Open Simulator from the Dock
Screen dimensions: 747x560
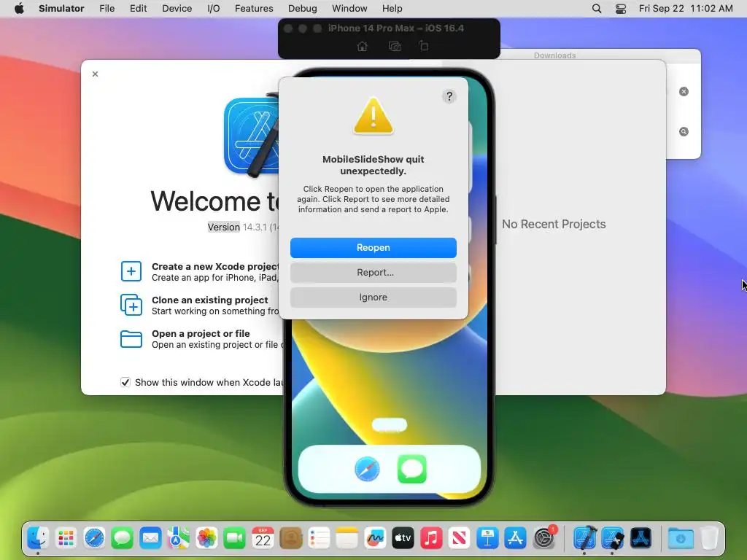(613, 538)
